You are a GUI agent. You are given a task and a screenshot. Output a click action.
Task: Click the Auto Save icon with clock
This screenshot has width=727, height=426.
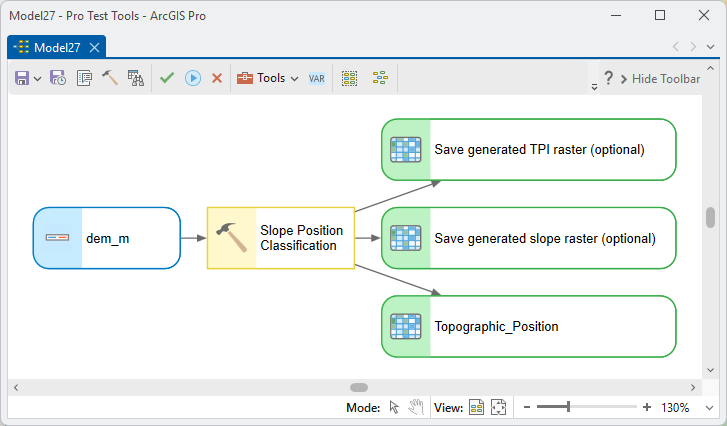57,78
